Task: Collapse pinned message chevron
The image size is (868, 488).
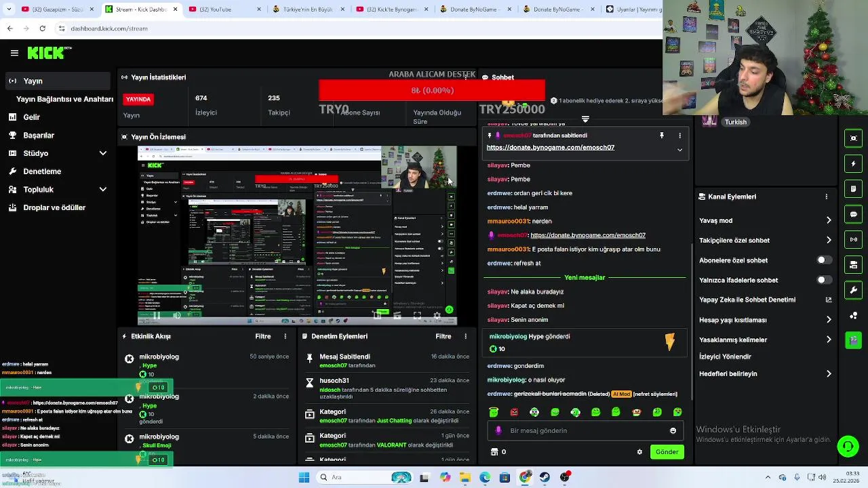Action: point(679,150)
